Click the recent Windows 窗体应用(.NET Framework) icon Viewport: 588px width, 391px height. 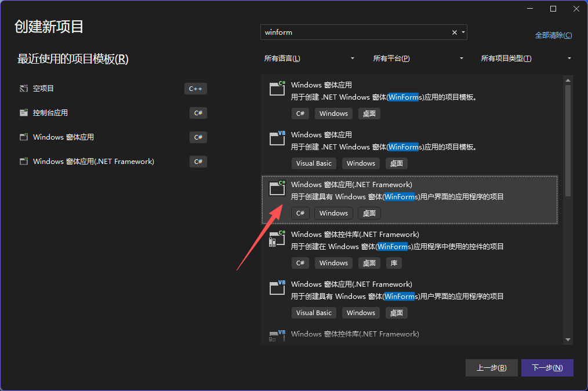(x=24, y=162)
